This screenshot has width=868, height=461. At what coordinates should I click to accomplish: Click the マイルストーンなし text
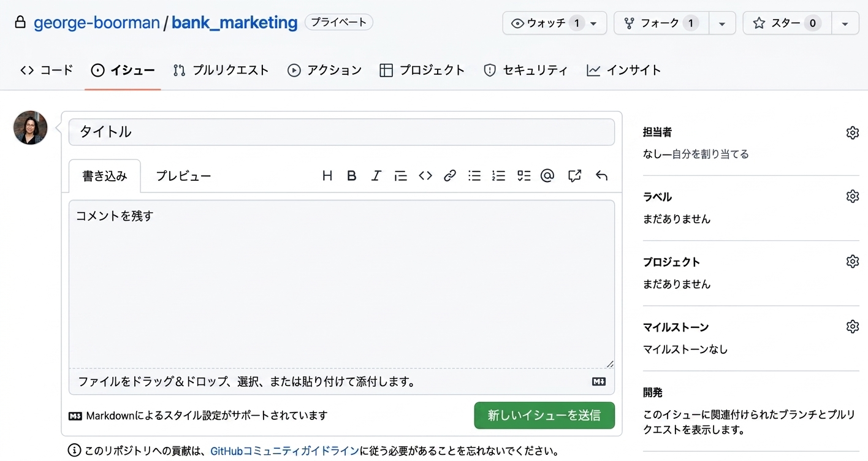coord(685,349)
